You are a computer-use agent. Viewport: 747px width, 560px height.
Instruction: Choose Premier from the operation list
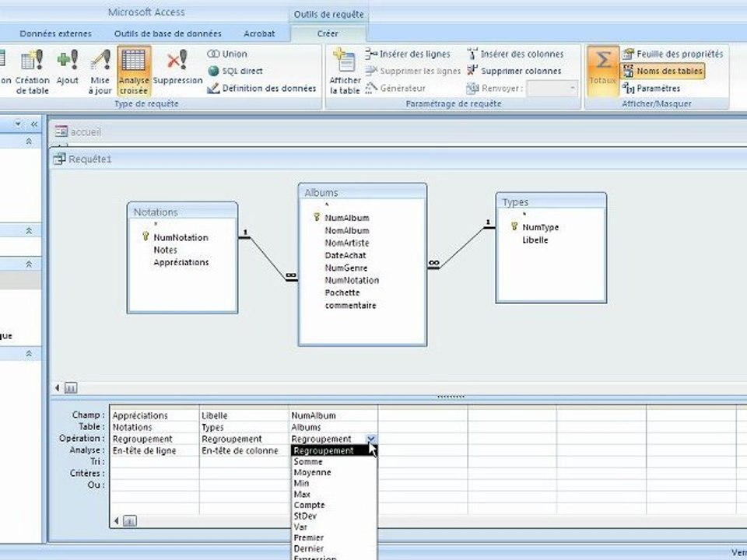334,537
